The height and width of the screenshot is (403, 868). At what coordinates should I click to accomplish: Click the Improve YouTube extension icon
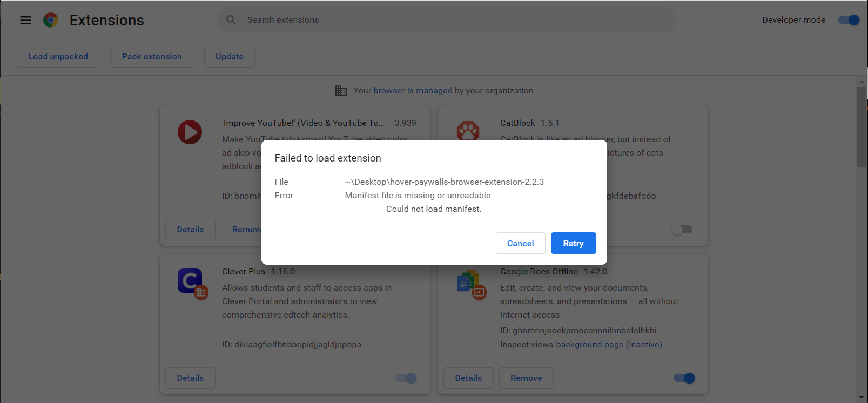[190, 132]
